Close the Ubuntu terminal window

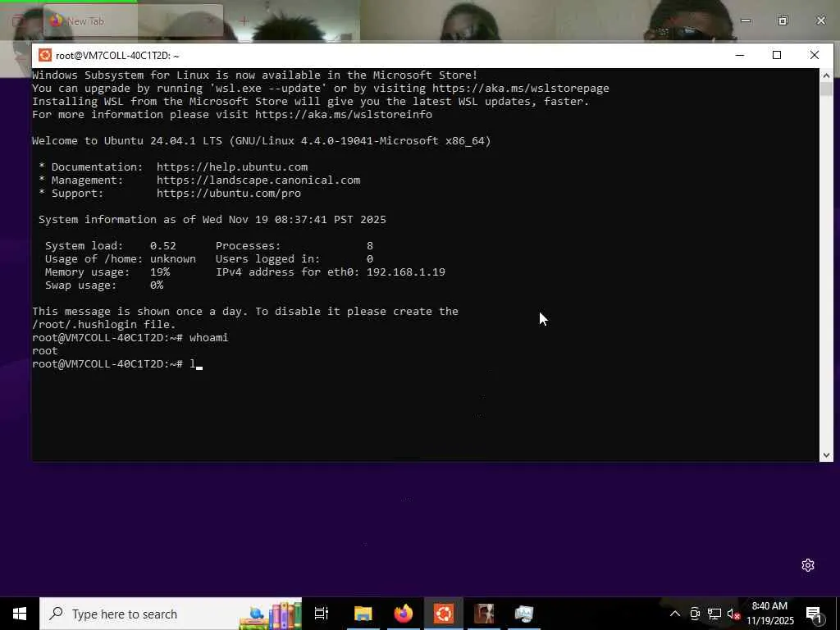point(815,55)
